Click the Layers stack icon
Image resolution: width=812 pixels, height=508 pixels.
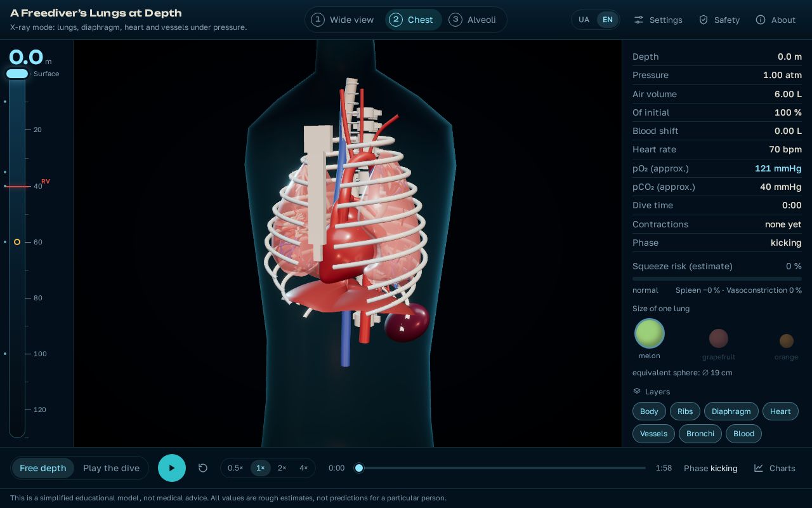tap(637, 391)
